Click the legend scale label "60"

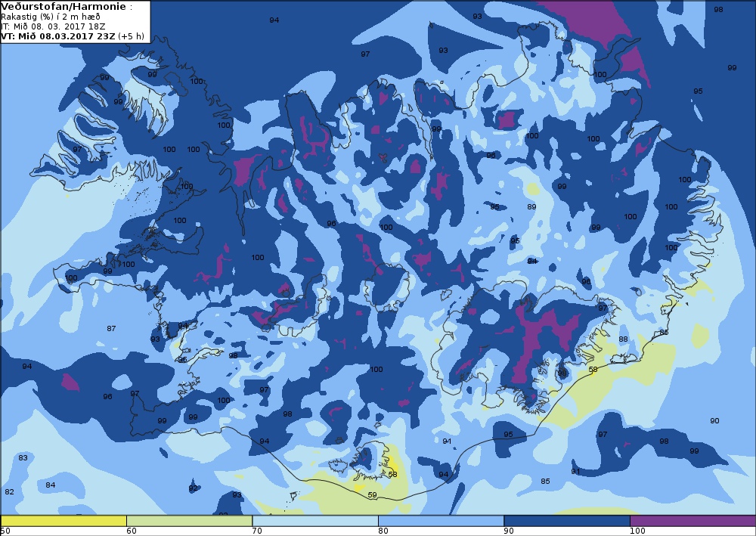pyautogui.click(x=131, y=531)
